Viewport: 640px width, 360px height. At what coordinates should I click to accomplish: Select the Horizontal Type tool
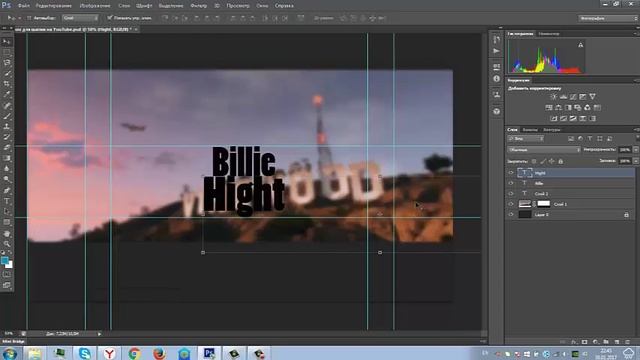pyautogui.click(x=7, y=201)
